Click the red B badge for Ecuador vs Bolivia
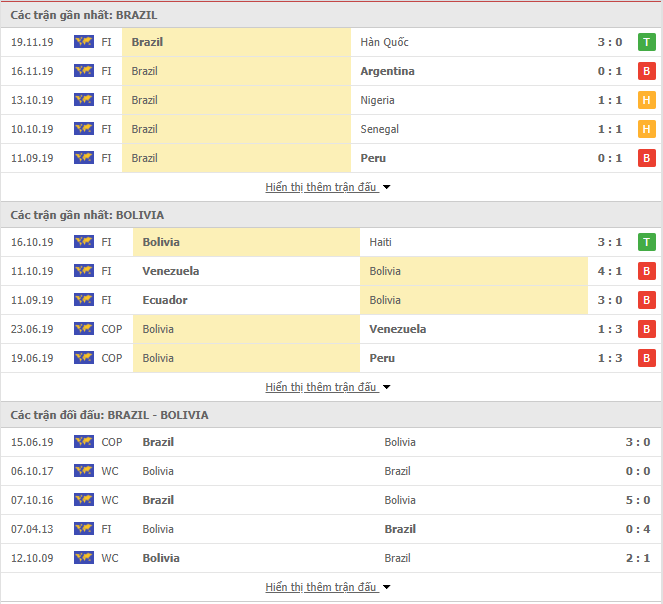The width and height of the screenshot is (663, 604). pyautogui.click(x=647, y=300)
